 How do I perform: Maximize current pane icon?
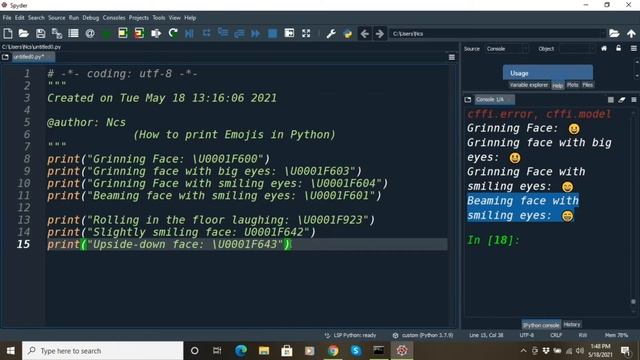[x=289, y=33]
